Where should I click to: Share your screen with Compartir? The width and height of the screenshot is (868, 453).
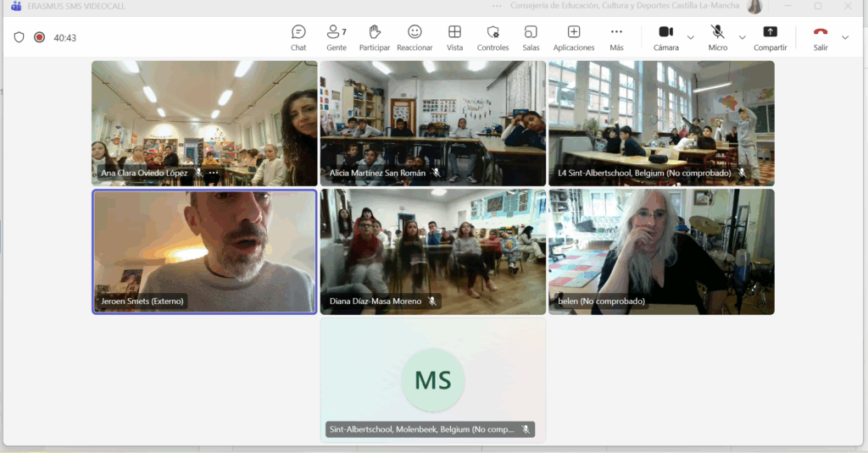[770, 37]
